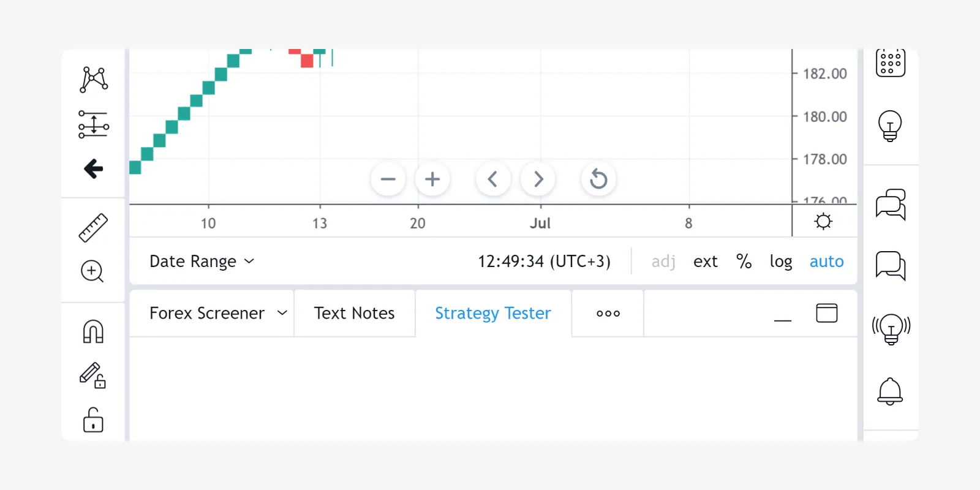Select the XABCD pattern drawing tool

click(94, 80)
